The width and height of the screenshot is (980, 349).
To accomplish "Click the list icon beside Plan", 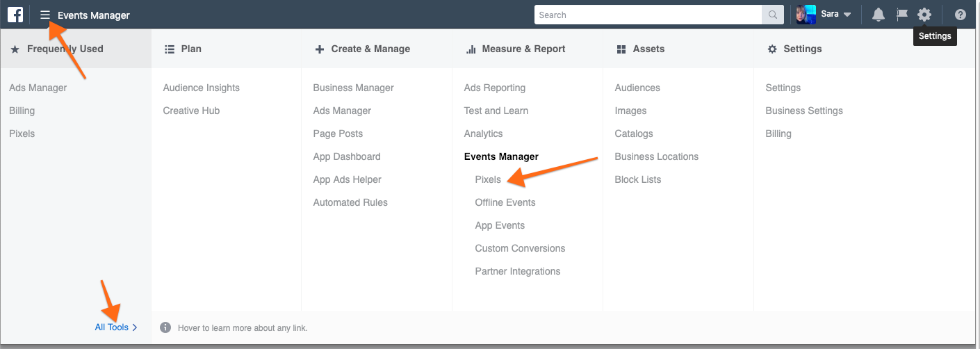I will tap(169, 49).
